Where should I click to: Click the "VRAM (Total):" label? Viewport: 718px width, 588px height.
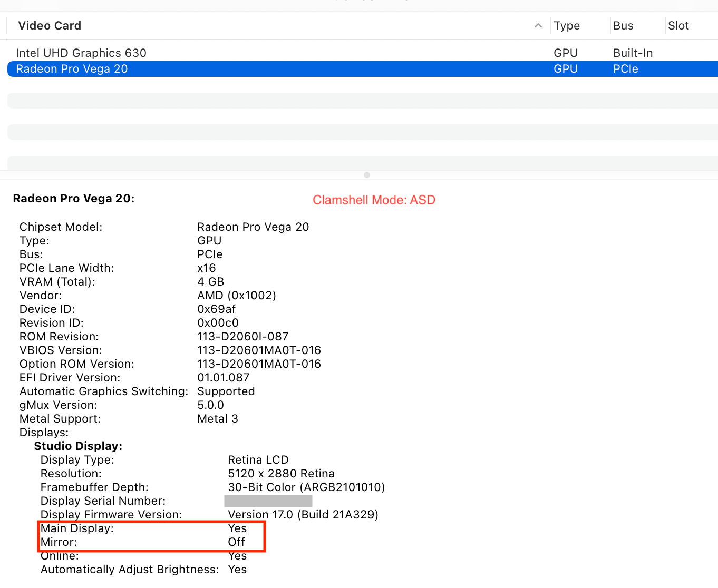pyautogui.click(x=57, y=282)
